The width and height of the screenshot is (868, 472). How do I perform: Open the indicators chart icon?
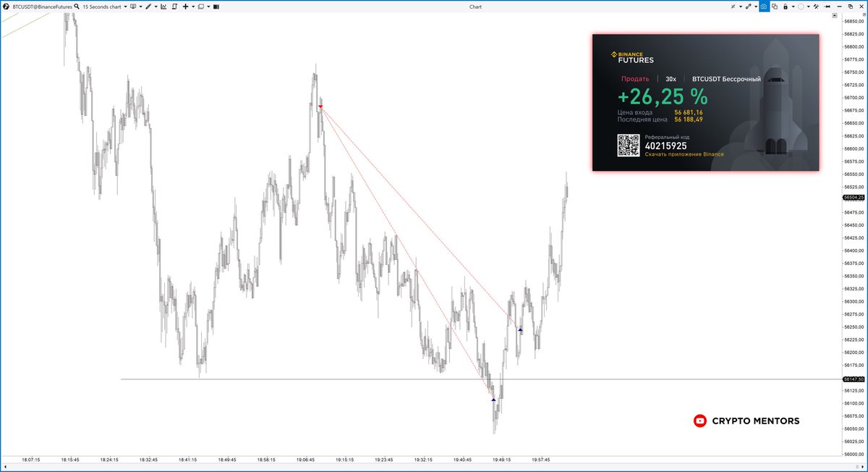[163, 7]
